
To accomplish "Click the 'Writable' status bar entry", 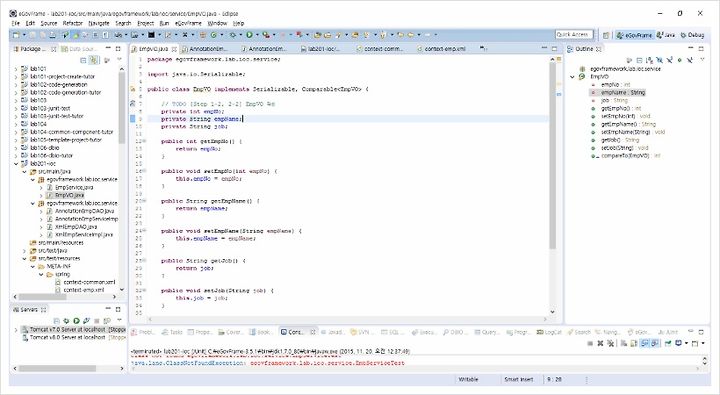I will 468,379.
